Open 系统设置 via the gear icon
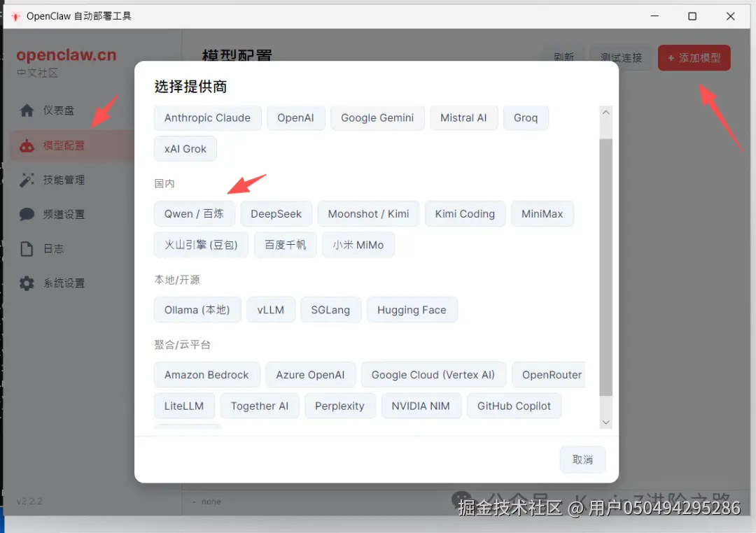Viewport: 756px width, 533px height. click(x=25, y=283)
